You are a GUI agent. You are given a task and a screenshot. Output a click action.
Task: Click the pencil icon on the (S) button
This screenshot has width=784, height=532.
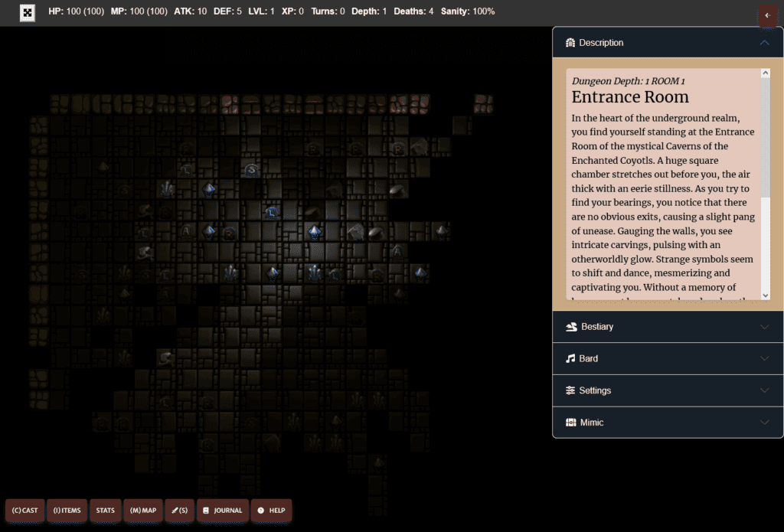(176, 511)
